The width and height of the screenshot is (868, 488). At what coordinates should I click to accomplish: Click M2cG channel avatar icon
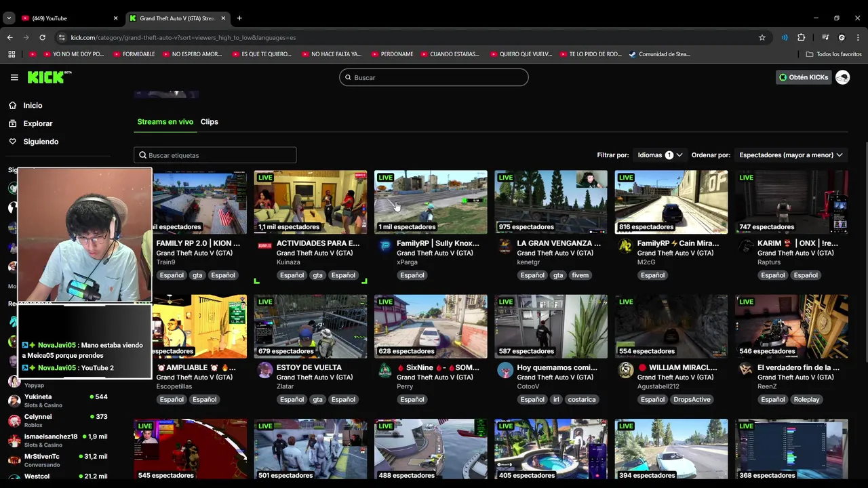click(x=625, y=246)
